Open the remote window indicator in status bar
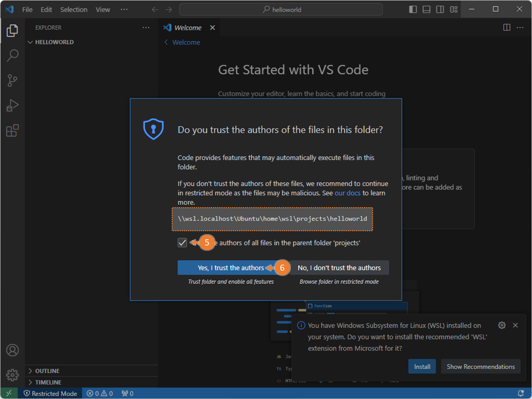Viewport: 532px width, 399px height. click(x=9, y=393)
